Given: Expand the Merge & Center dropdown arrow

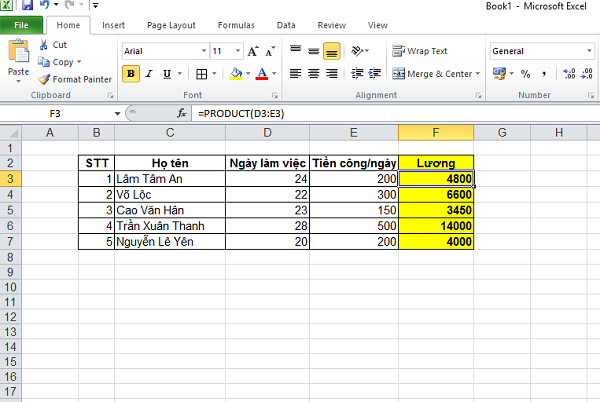Looking at the screenshot, I should pos(478,73).
